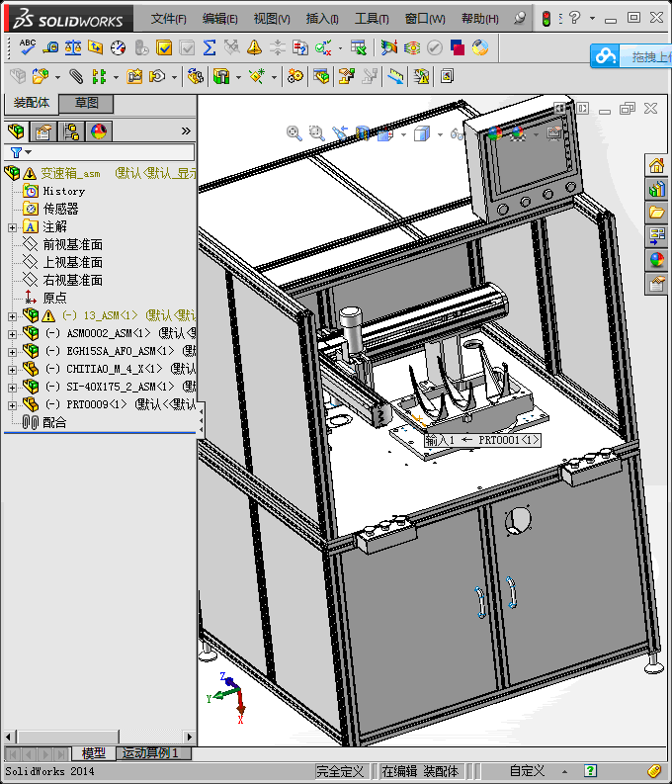Open the DisplayManager color ball tab

click(x=99, y=131)
